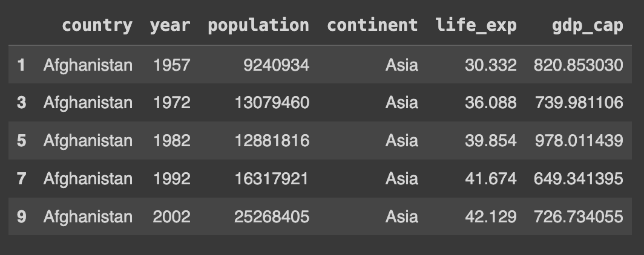Click row index 5
This screenshot has width=644, height=255.
point(21,141)
